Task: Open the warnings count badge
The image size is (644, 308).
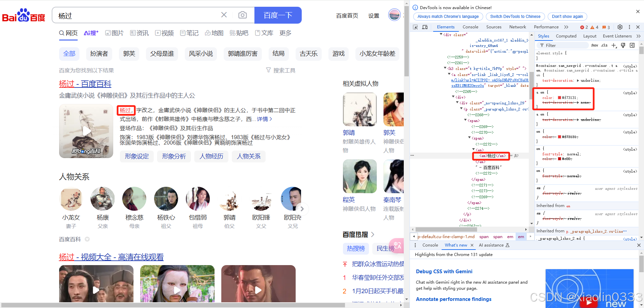Action: tap(594, 27)
